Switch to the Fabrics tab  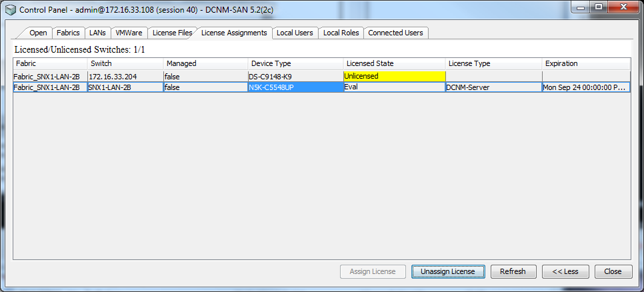(68, 33)
